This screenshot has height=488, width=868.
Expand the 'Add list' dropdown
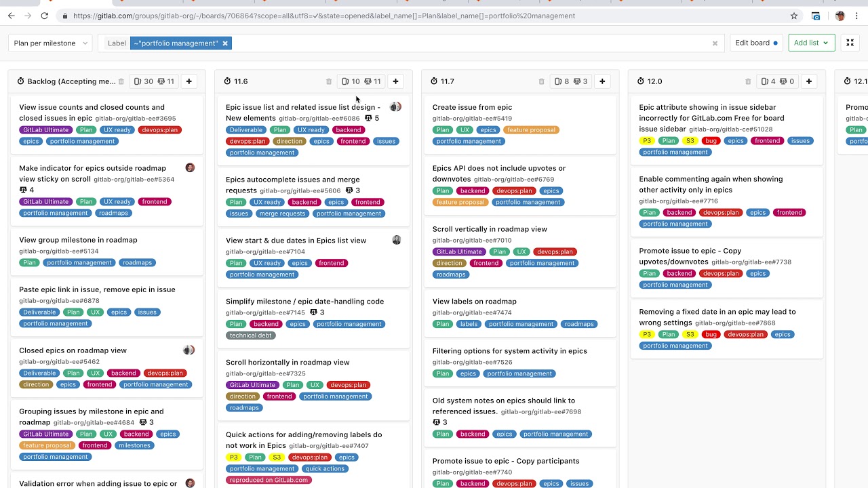[811, 43]
